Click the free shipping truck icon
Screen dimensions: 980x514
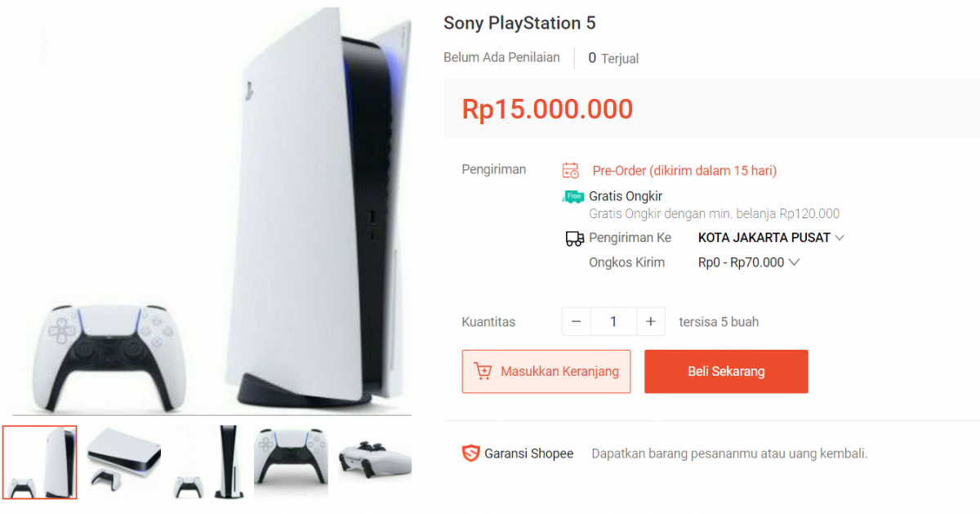[573, 197]
